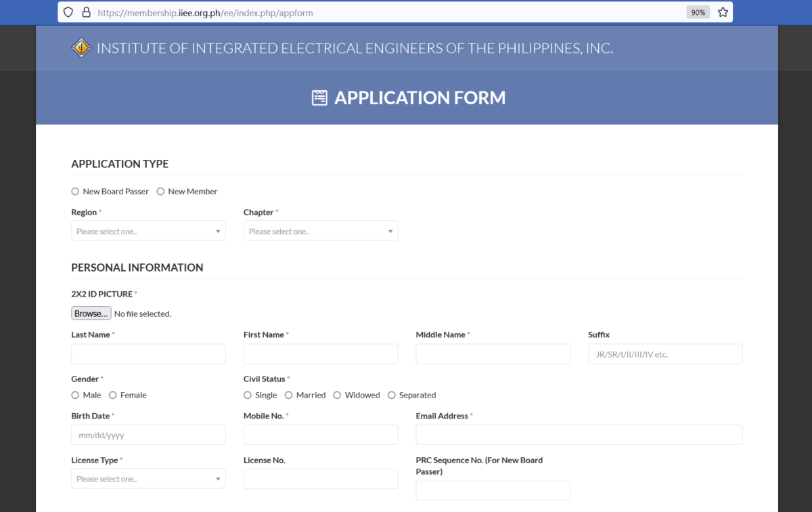The height and width of the screenshot is (512, 812).
Task: Reset zoom via the 90% badge
Action: (698, 12)
